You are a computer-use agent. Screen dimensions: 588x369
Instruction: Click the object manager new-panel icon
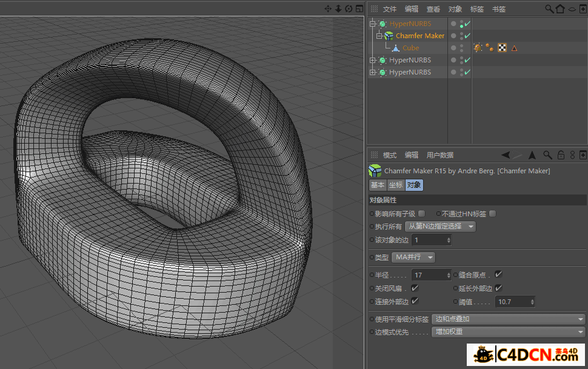583,8
